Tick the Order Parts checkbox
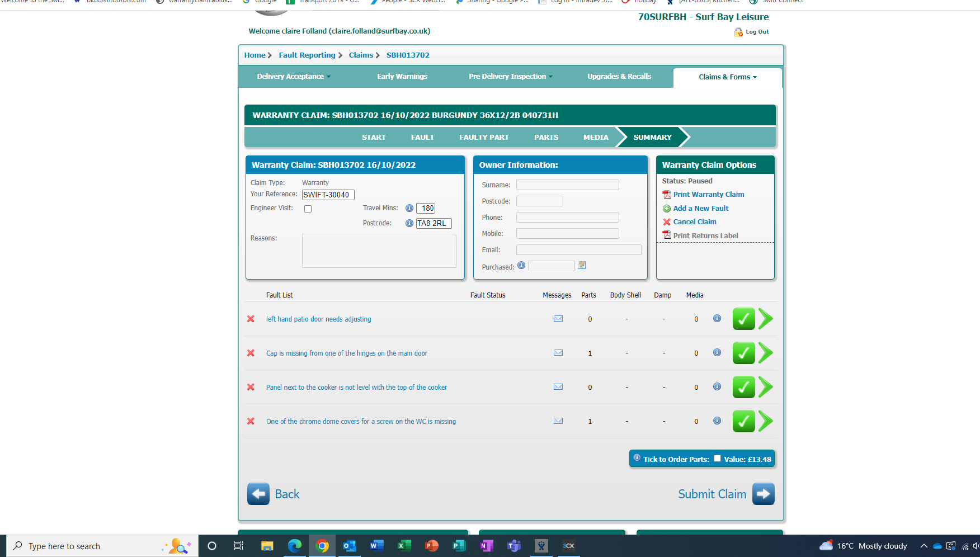This screenshot has width=980, height=557. coord(717,459)
